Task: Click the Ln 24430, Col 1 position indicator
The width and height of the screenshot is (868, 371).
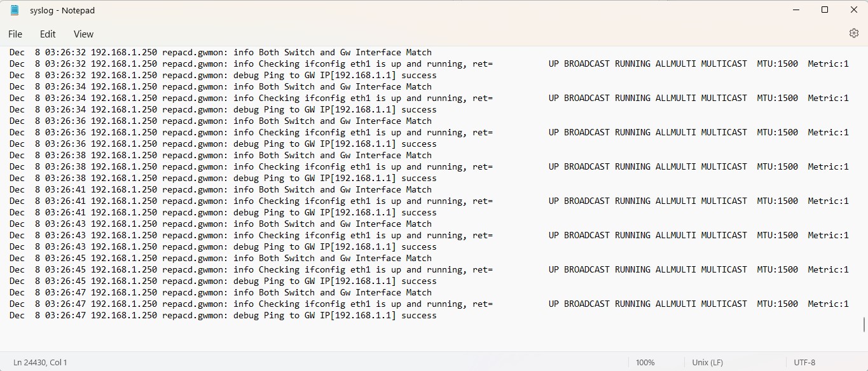Action: click(40, 362)
